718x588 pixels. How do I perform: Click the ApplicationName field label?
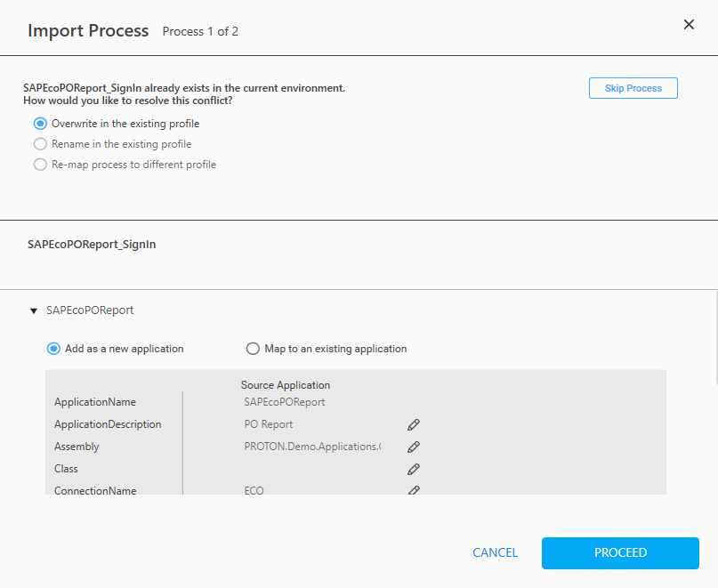coord(95,402)
